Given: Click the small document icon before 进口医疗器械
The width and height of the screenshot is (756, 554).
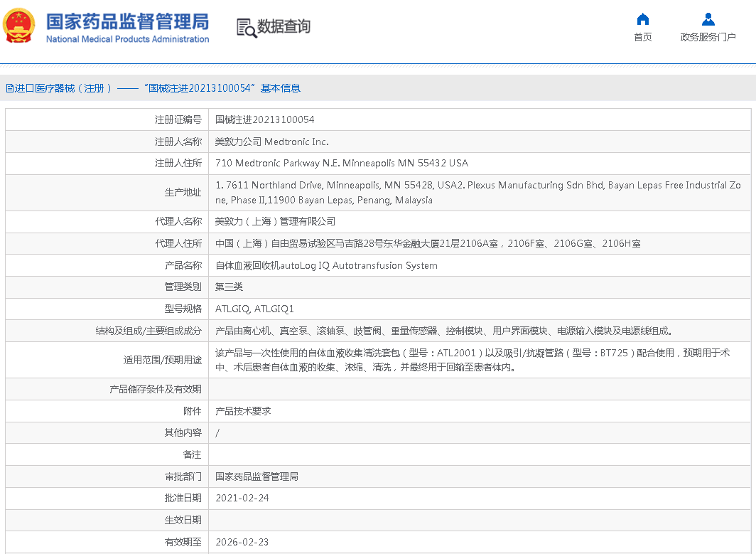Looking at the screenshot, I should pos(9,88).
